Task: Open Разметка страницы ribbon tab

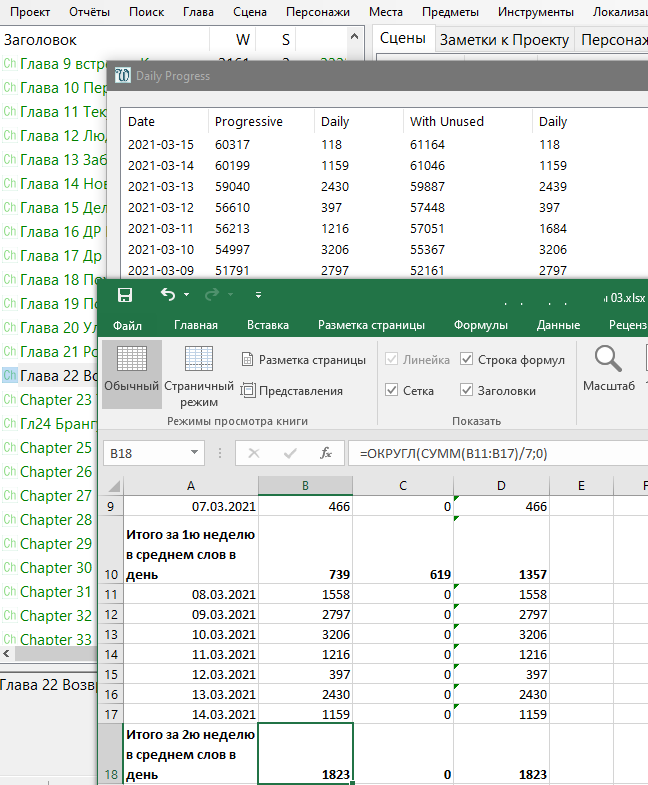Action: coord(371,325)
